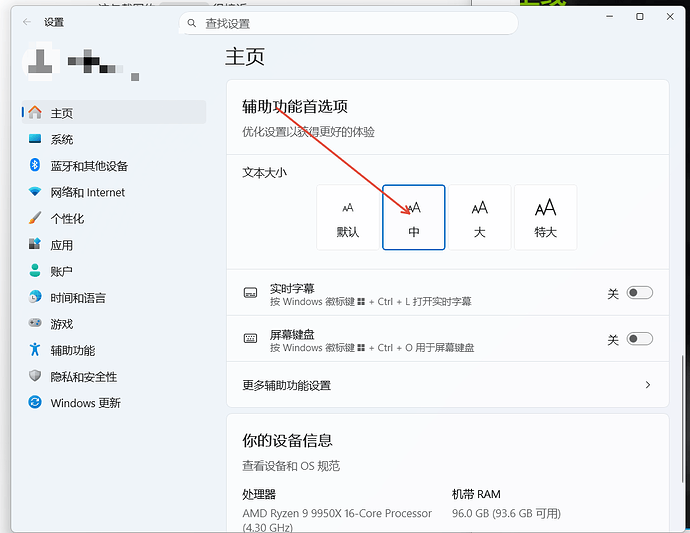Screen dimensions: 690x533
Task: Click the chevron beside 更多辅助功能设置
Action: pos(648,385)
